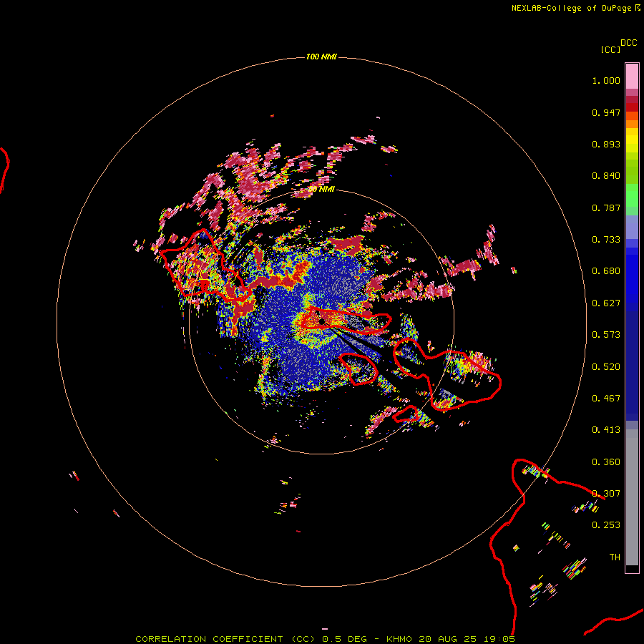Pick the light pink swatch atop the color bar
The height and width of the screenshot is (644, 644).
632,76
